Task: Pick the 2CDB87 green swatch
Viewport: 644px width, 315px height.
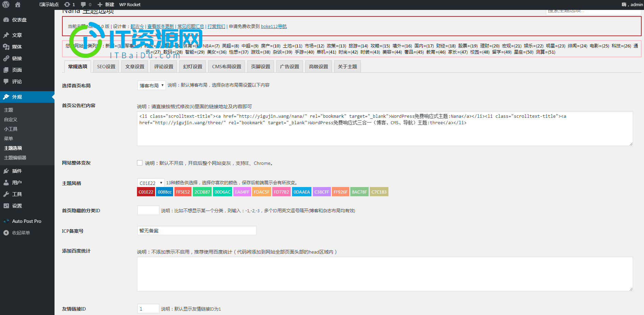Action: click(x=202, y=192)
